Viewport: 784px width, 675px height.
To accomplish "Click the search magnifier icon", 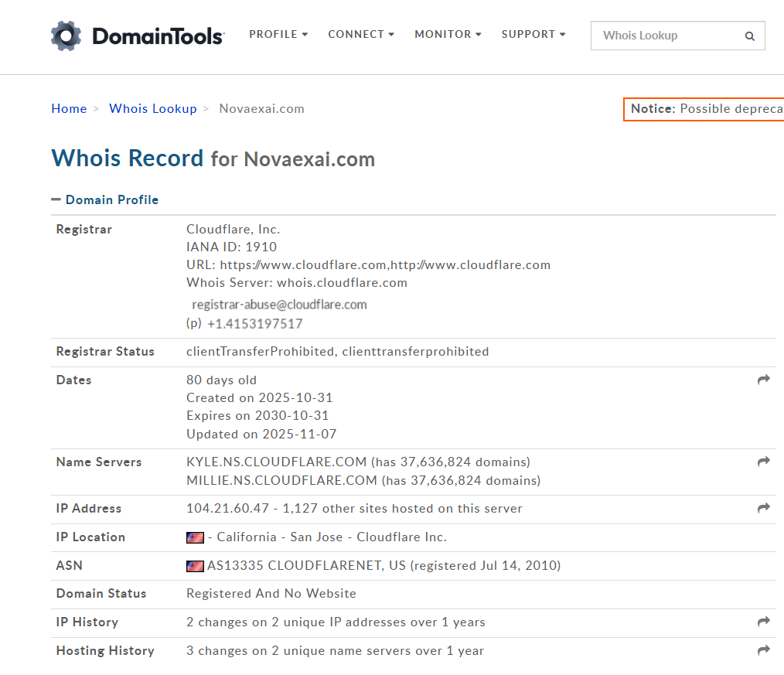I will click(749, 36).
